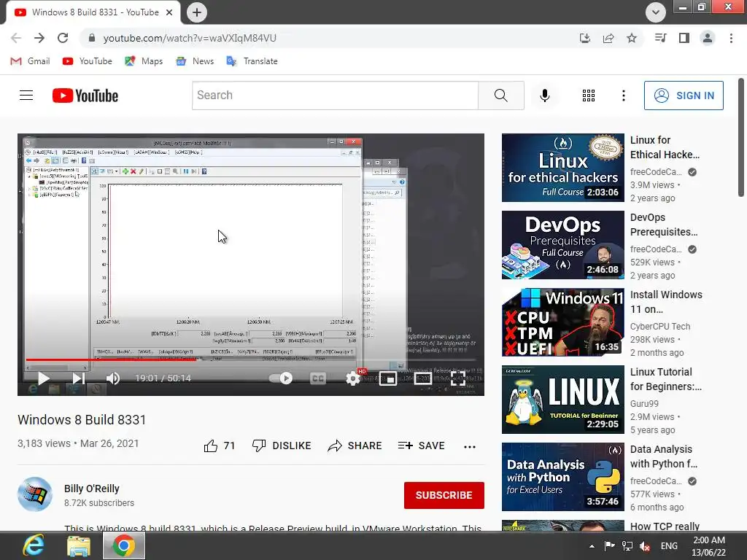Image resolution: width=747 pixels, height=560 pixels.
Task: Go to YouTube home via logo
Action: (85, 96)
